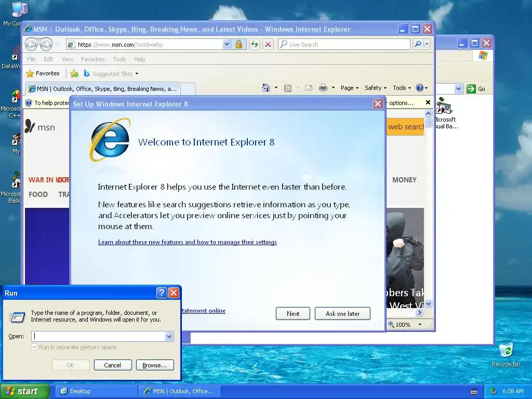Click the Home icon in command bar

coord(265,88)
